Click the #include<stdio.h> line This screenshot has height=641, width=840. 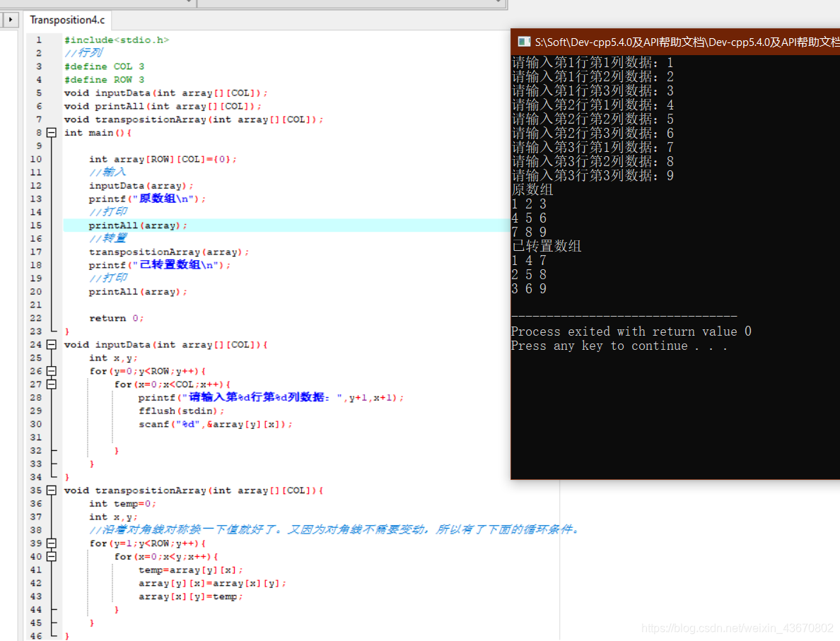click(117, 40)
